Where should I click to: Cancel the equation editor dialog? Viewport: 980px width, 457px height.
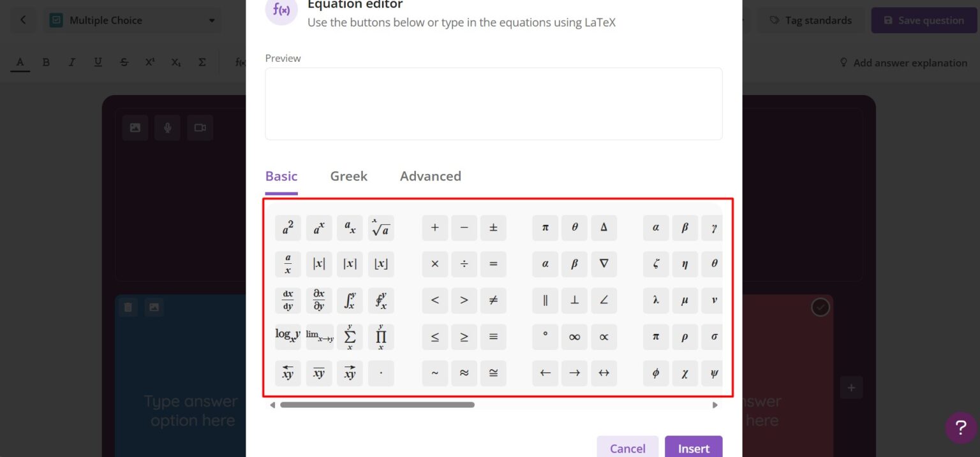627,448
